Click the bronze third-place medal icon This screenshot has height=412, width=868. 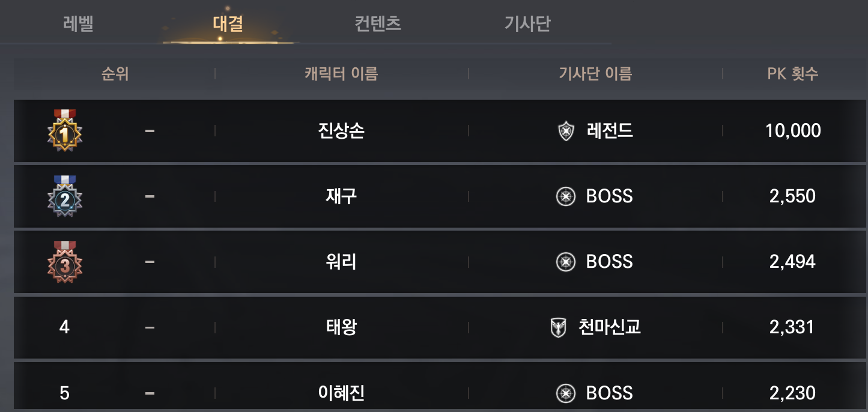coord(64,261)
